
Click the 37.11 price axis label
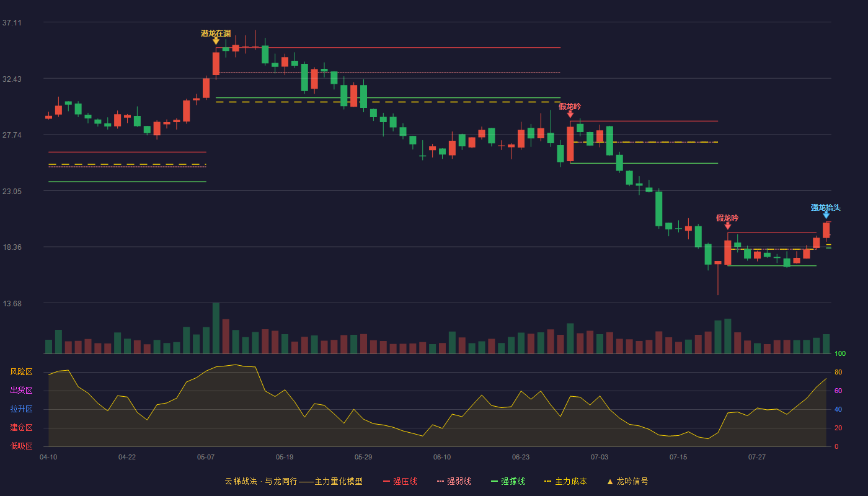click(x=12, y=23)
